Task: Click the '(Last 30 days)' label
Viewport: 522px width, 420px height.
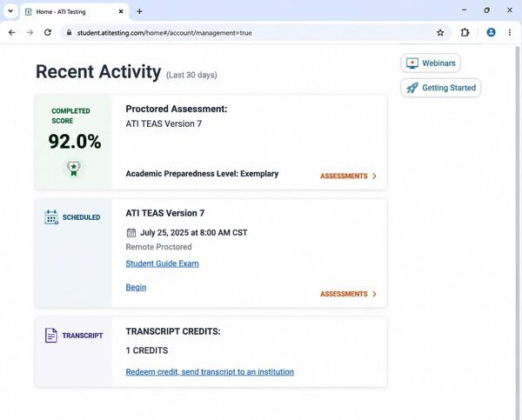Action: pyautogui.click(x=191, y=75)
